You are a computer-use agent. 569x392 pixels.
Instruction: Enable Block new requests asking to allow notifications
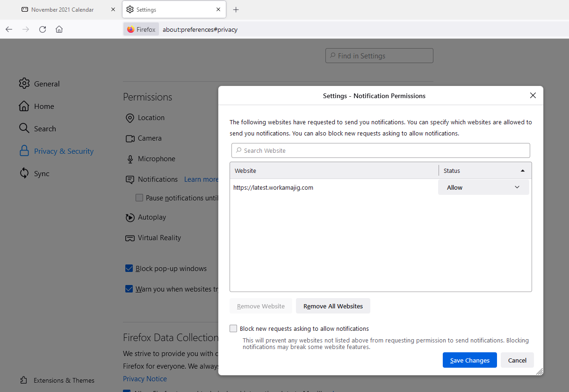(233, 328)
